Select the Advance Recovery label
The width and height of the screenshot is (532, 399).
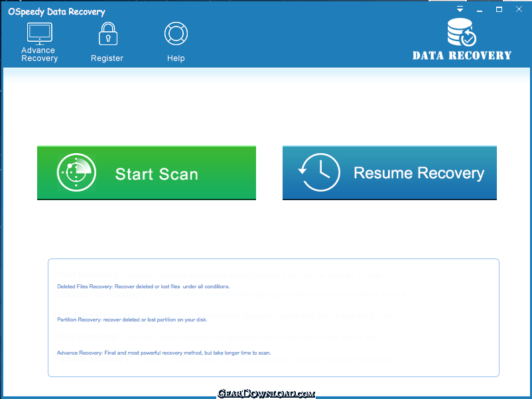[39, 54]
